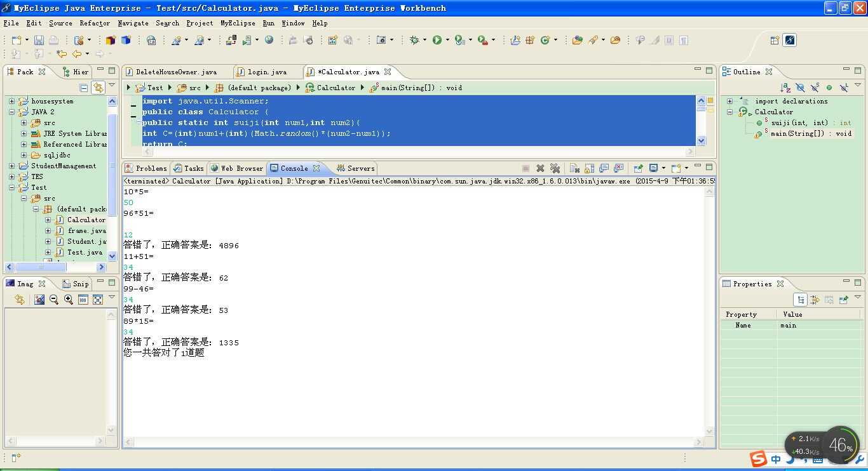The width and height of the screenshot is (868, 471).
Task: Click the Back navigation arrow icon
Action: pyautogui.click(x=77, y=54)
